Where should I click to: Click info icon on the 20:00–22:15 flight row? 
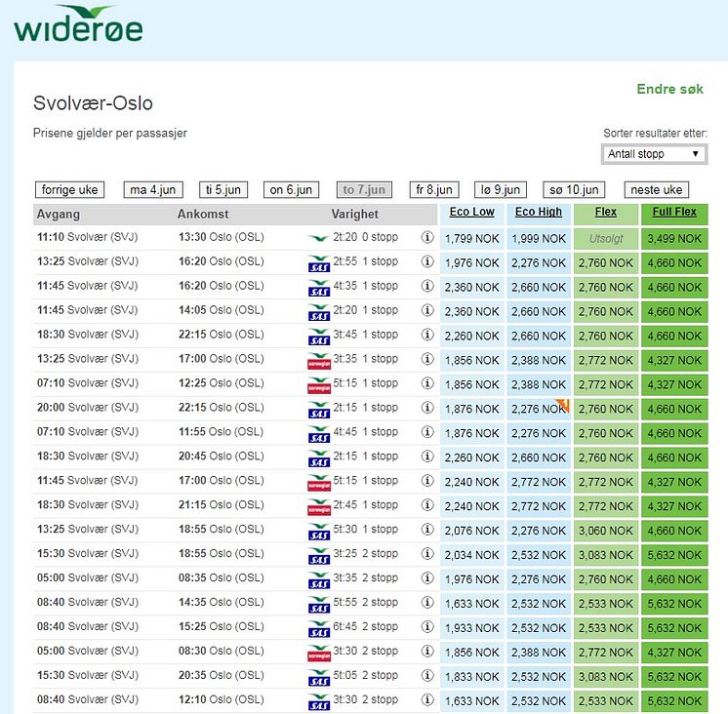click(x=426, y=408)
